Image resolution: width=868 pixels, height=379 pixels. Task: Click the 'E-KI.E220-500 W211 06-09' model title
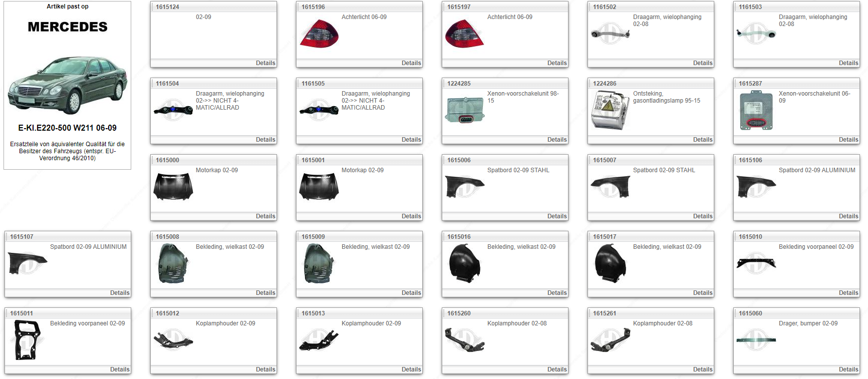[67, 128]
